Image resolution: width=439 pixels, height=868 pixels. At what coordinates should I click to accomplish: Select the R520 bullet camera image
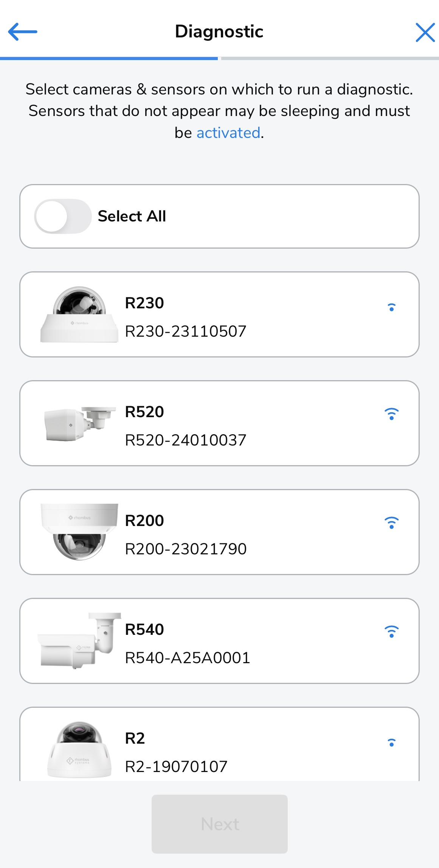click(x=80, y=423)
